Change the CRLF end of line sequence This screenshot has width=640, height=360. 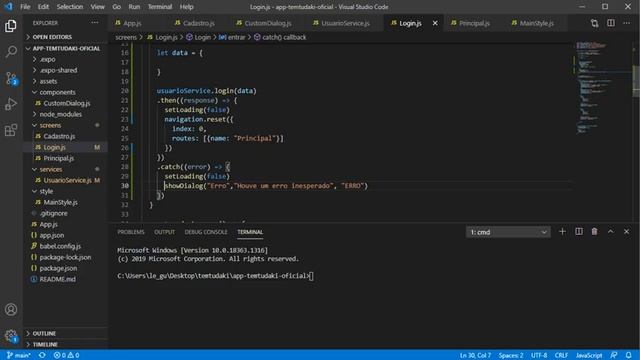click(561, 355)
